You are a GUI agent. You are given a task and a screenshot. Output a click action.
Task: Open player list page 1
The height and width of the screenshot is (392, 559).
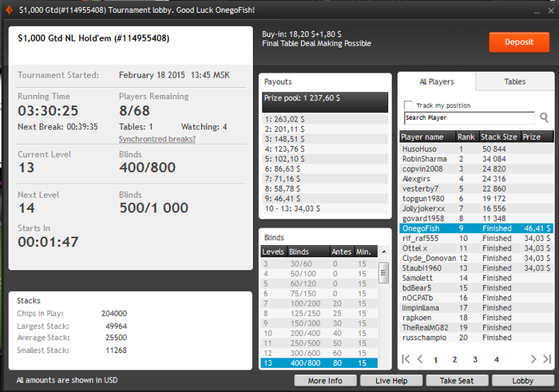[435, 360]
